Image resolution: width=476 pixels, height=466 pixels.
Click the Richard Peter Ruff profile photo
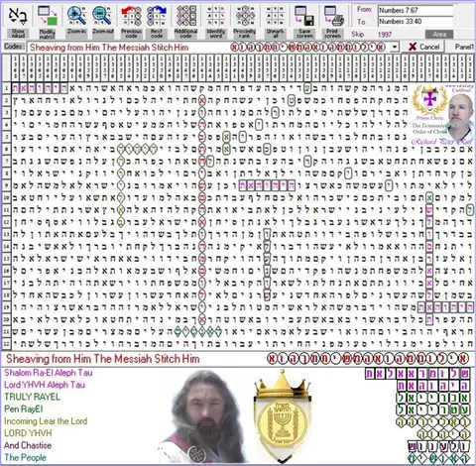[x=460, y=117]
